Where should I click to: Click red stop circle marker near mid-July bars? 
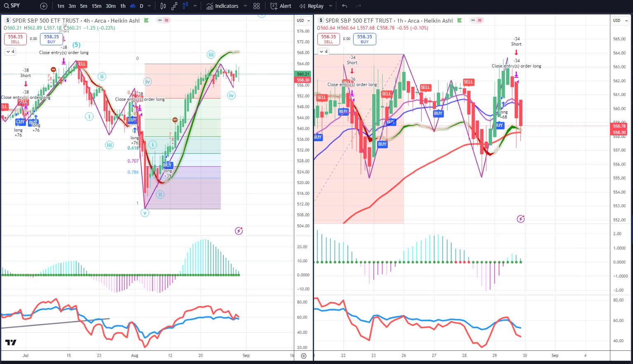54,70
